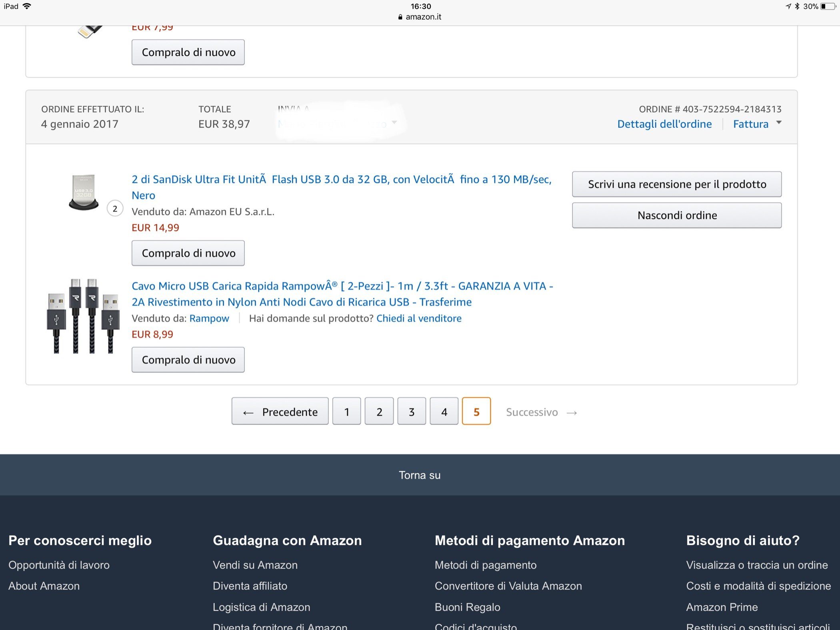
Task: Tap the amazon.it address bar
Action: tap(420, 17)
